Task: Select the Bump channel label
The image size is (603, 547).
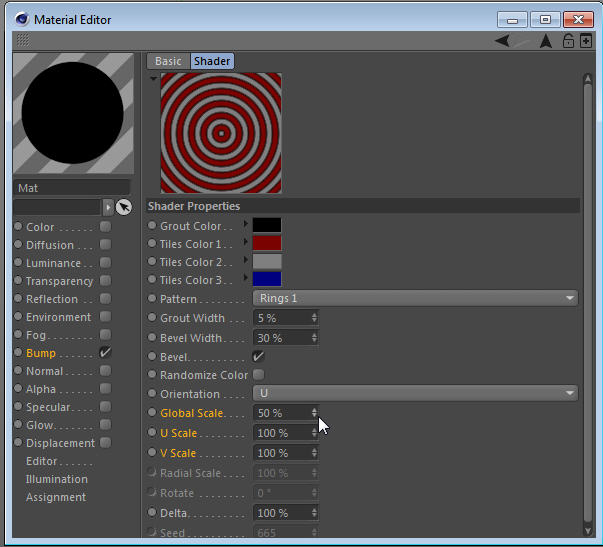Action: (x=41, y=353)
